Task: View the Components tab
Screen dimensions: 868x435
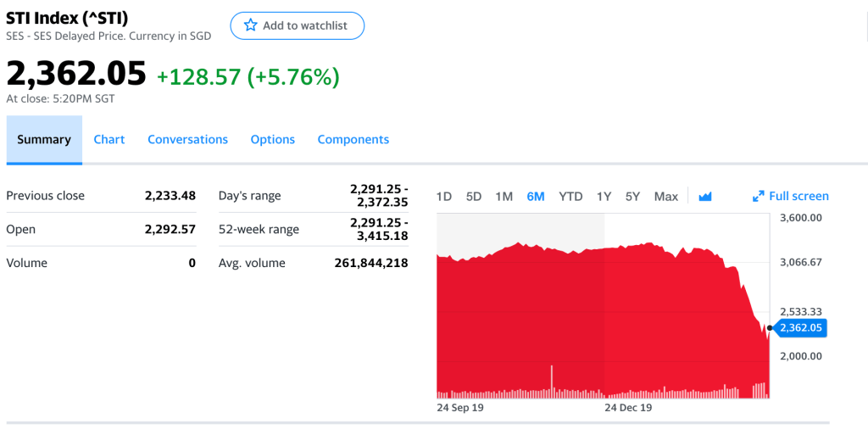Action: coord(353,139)
